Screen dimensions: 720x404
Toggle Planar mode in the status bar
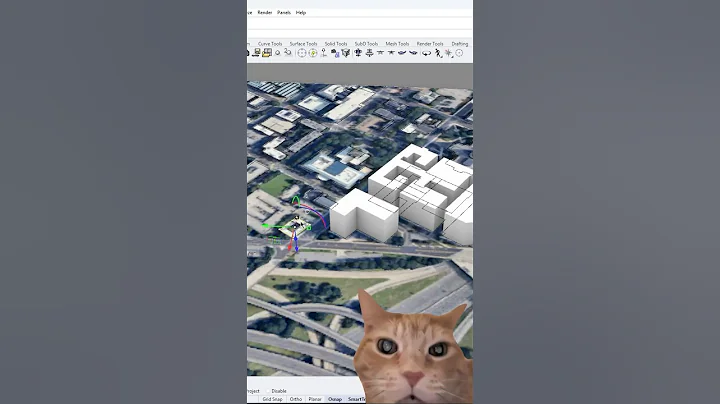point(315,399)
